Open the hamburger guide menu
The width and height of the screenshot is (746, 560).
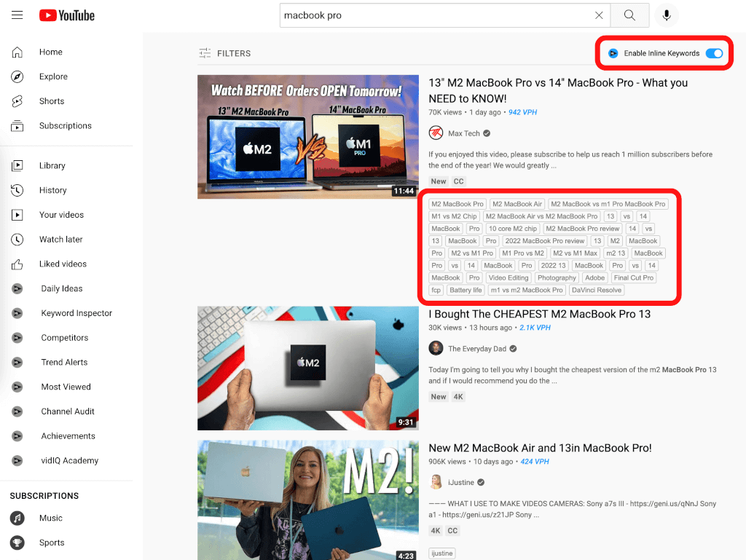pos(17,15)
